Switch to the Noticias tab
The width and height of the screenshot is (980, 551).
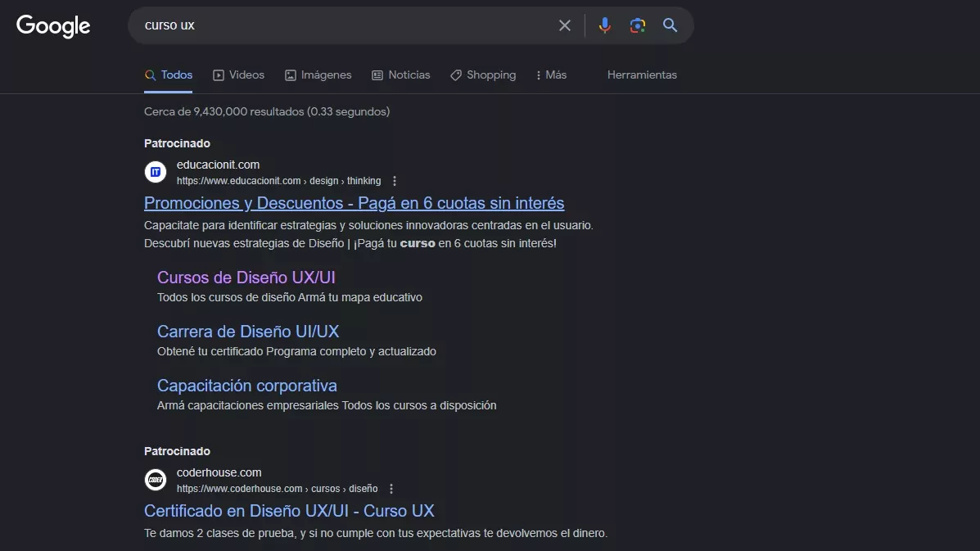(x=400, y=75)
